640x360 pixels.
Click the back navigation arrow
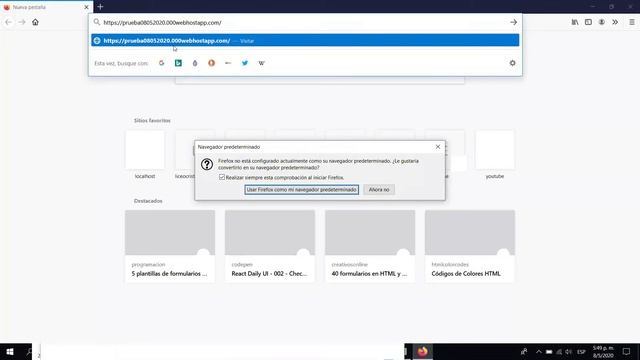tap(9, 22)
